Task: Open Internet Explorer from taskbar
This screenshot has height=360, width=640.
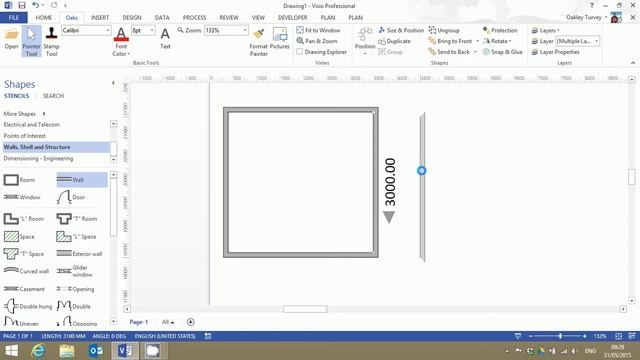Action: (38, 351)
